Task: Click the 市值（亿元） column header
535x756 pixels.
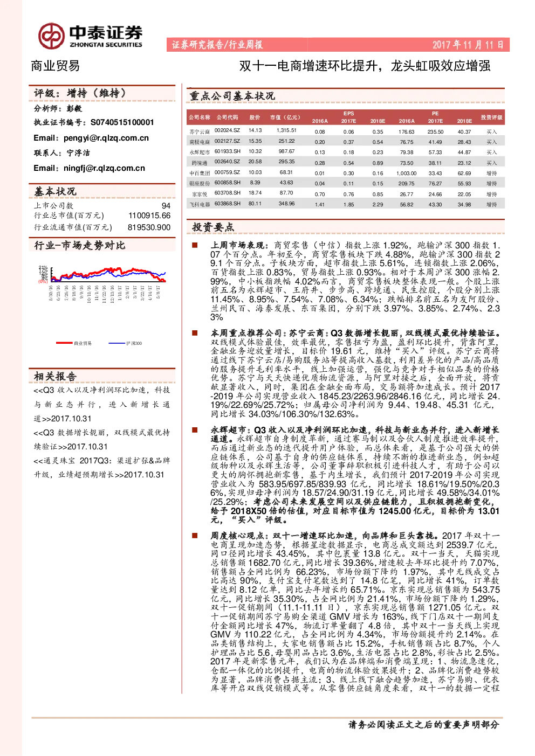Action: tap(285, 117)
